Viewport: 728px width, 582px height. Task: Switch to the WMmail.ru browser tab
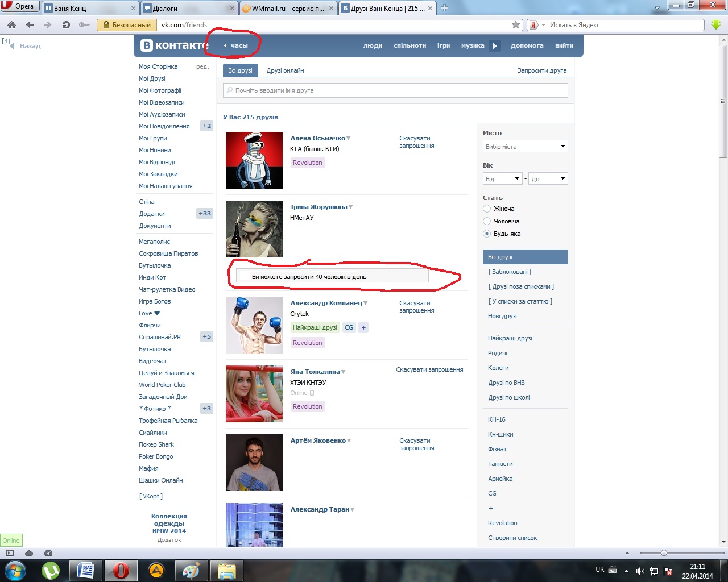click(288, 8)
